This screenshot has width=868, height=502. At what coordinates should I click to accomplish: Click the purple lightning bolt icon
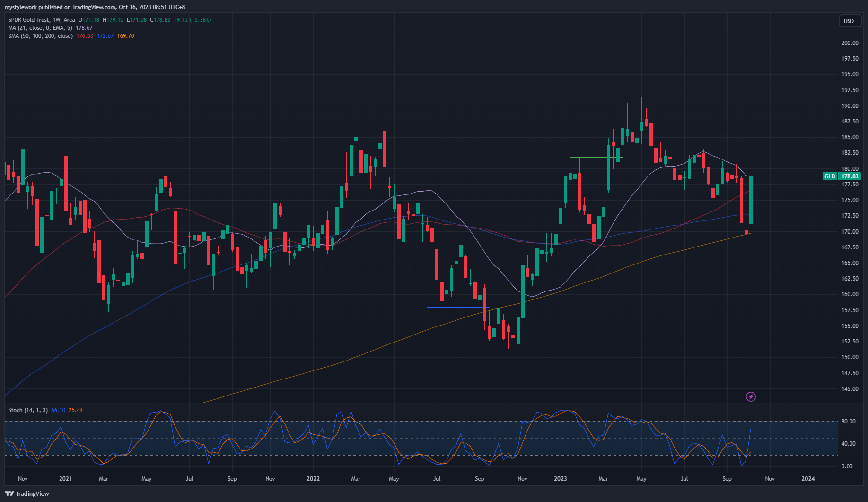click(x=751, y=396)
